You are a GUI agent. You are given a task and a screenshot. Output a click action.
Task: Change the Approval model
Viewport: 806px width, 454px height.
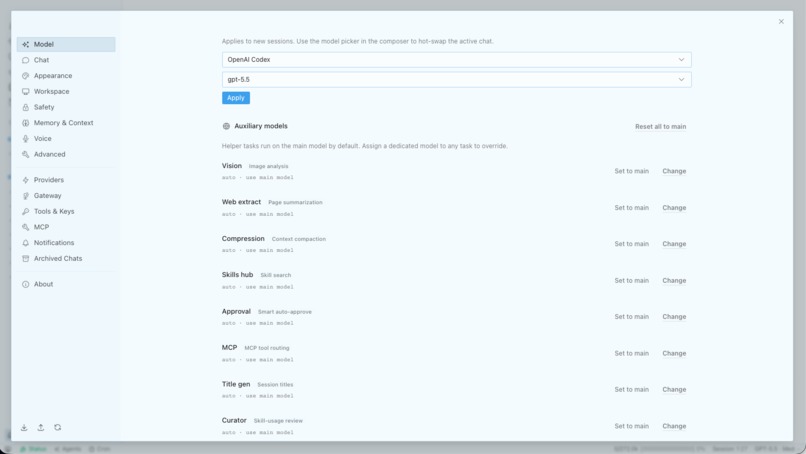(674, 317)
